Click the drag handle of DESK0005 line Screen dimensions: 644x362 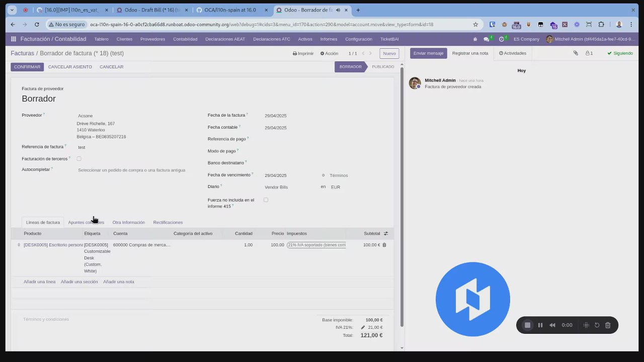click(x=19, y=245)
